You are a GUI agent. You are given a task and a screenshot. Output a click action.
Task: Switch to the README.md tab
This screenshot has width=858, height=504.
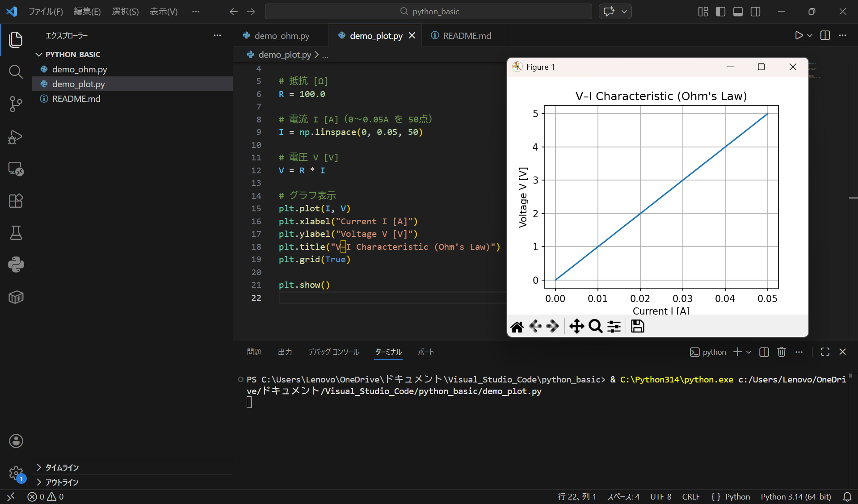click(x=466, y=35)
